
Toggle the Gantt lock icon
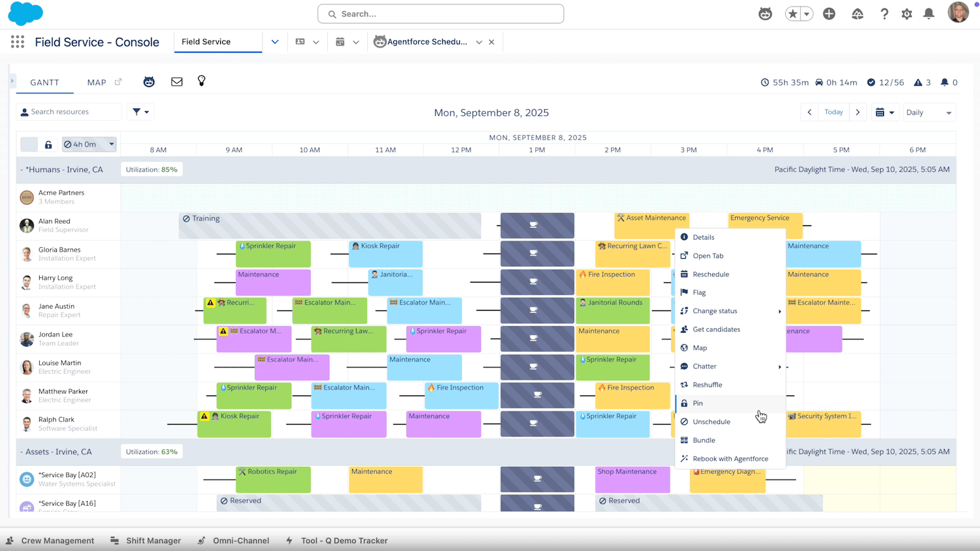48,144
